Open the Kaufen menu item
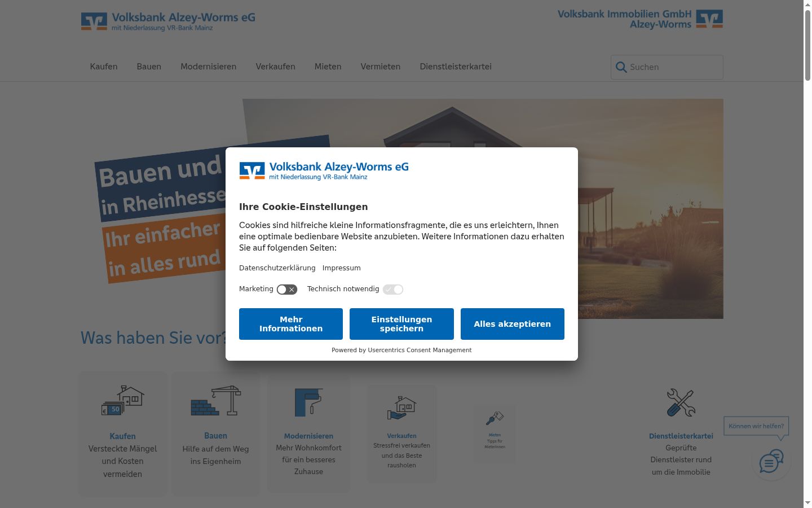Image resolution: width=812 pixels, height=508 pixels. click(x=104, y=67)
